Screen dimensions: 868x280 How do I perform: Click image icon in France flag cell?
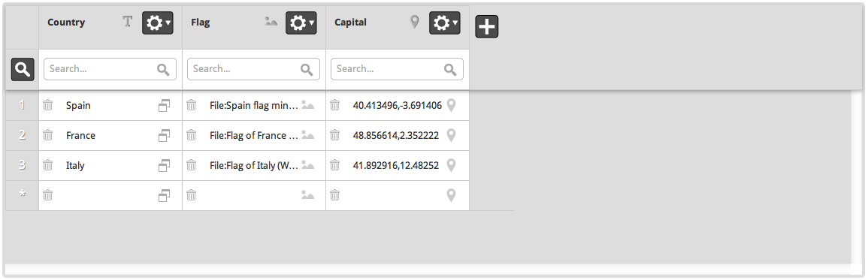click(x=308, y=135)
